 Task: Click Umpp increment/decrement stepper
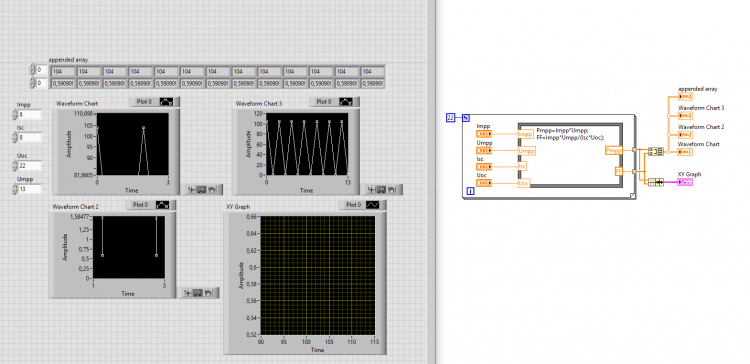click(14, 189)
